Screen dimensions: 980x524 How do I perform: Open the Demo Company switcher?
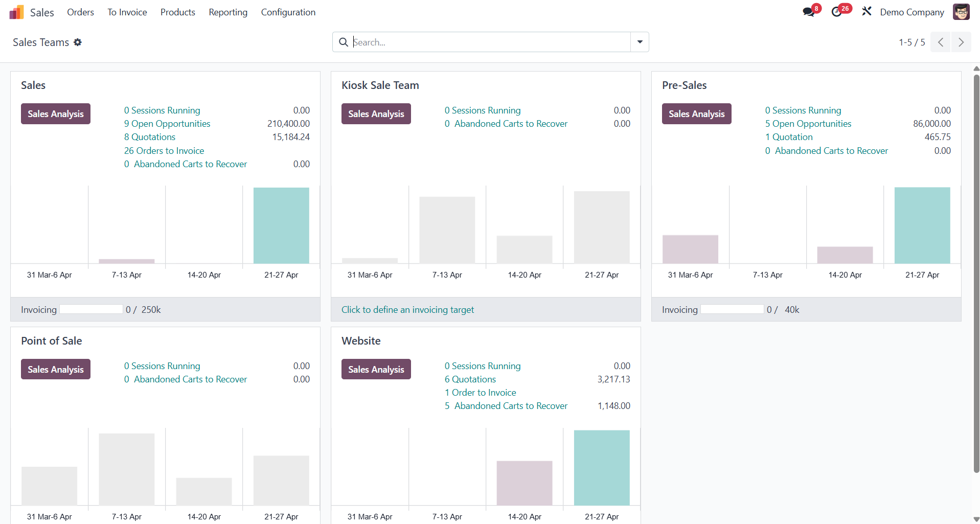point(911,12)
